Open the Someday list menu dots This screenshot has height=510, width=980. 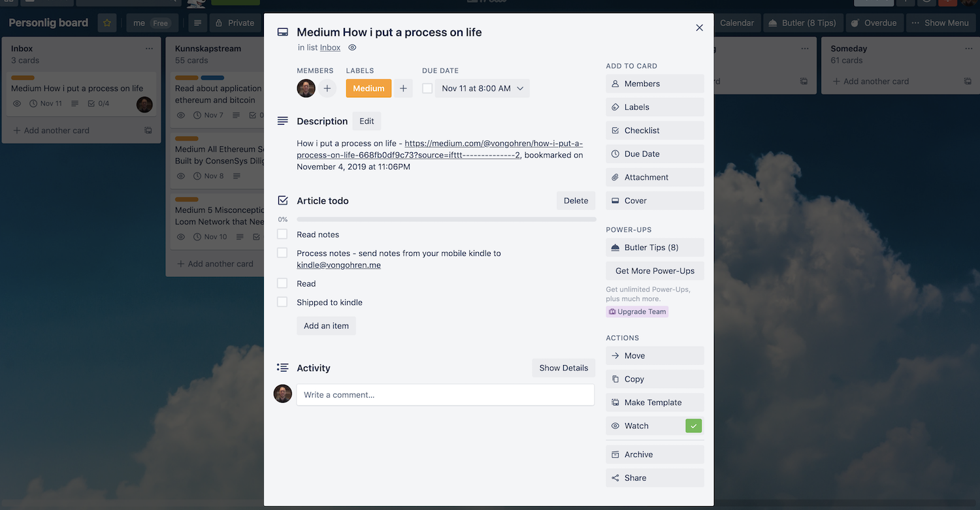[x=968, y=48]
